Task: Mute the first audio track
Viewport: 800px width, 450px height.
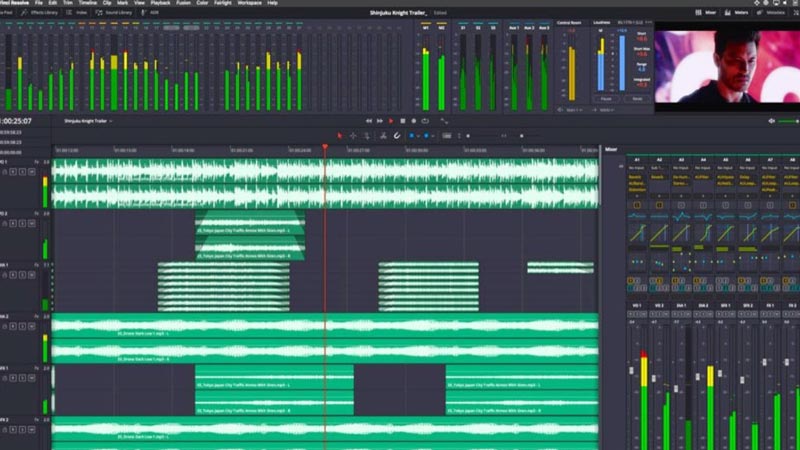Action: 32,174
